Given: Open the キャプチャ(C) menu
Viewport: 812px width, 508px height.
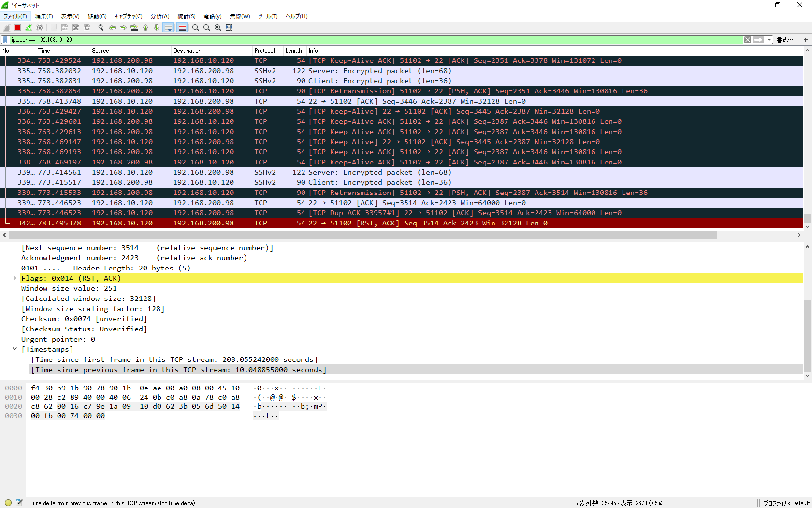Looking at the screenshot, I should coord(128,16).
